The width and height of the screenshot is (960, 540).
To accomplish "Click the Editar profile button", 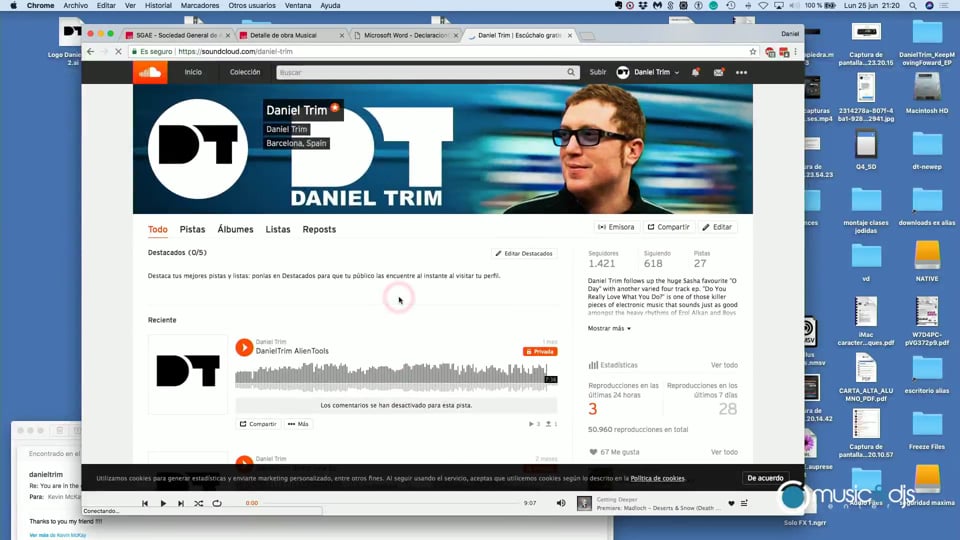I will point(717,227).
